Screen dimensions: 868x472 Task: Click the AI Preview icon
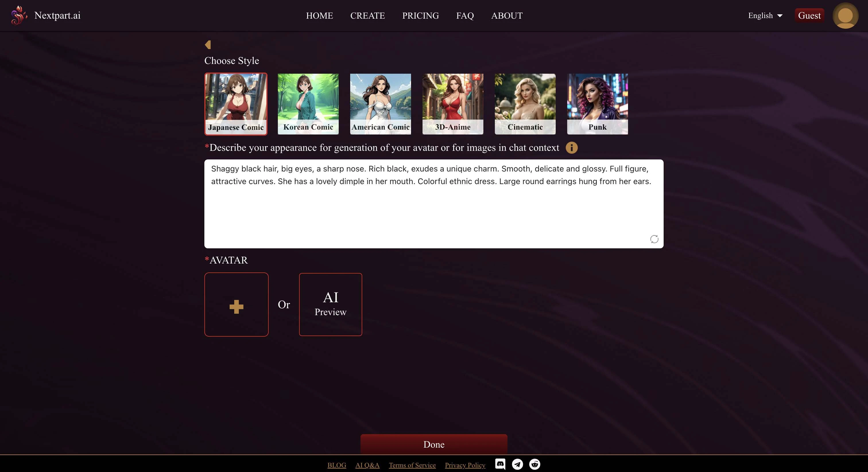(x=330, y=304)
